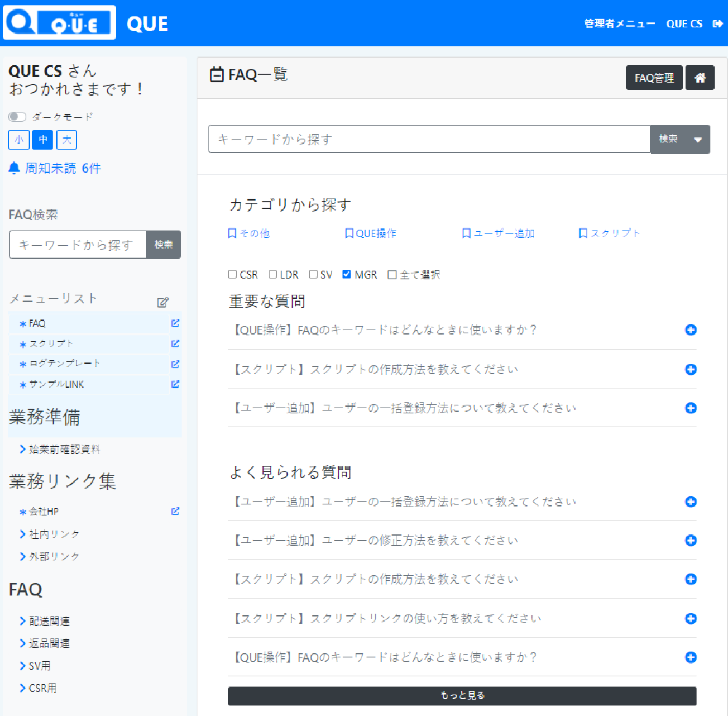The image size is (728, 716).
Task: Select スクリプト in the menu list
Action: tap(51, 343)
